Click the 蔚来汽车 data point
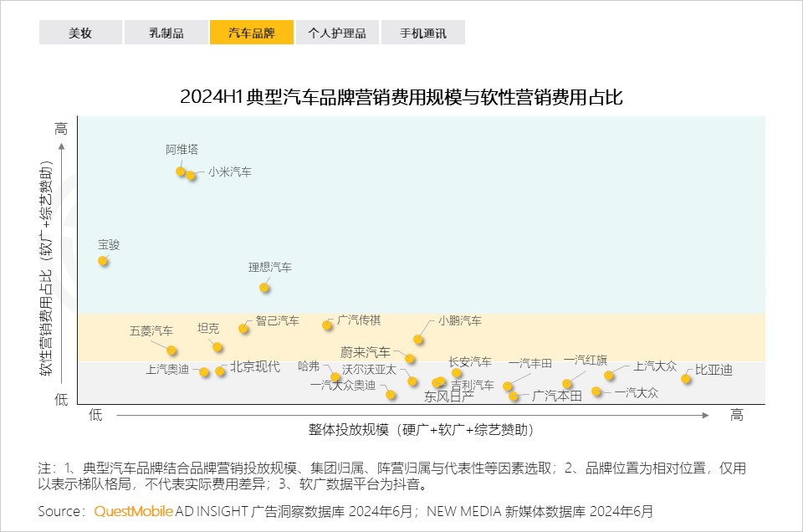The height and width of the screenshot is (532, 803). coord(410,359)
